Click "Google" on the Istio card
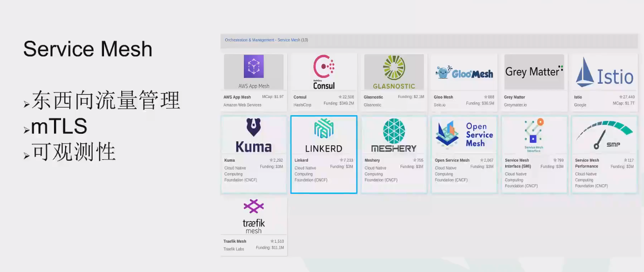644x272 pixels. [x=580, y=105]
